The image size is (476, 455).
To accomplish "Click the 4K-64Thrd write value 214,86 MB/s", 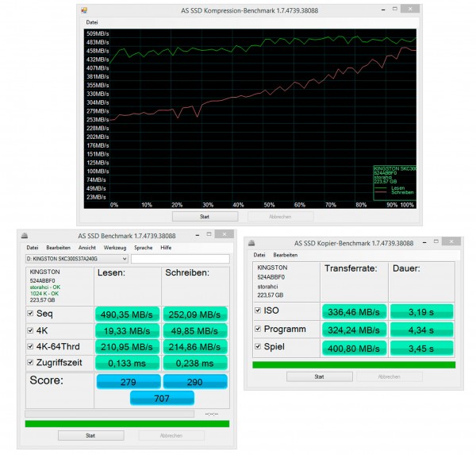I will click(195, 347).
